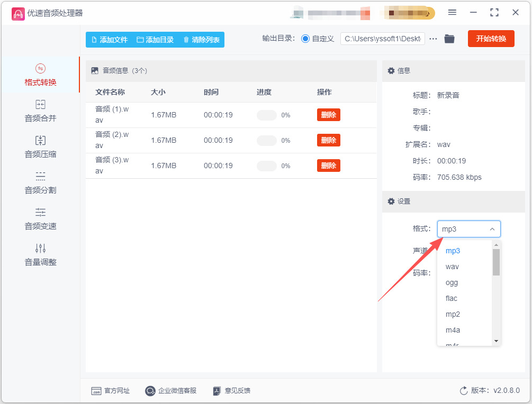Delete the 音频 (3).wav row

pos(328,166)
